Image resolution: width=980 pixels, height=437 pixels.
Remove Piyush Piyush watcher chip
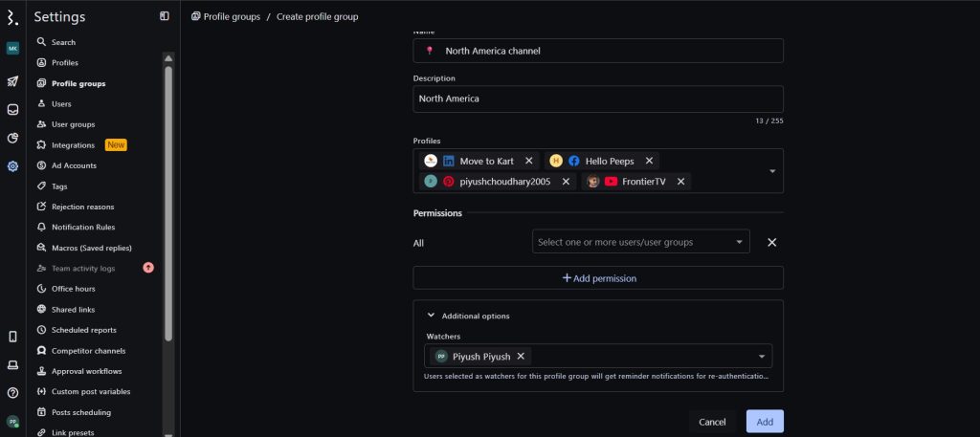pyautogui.click(x=520, y=356)
